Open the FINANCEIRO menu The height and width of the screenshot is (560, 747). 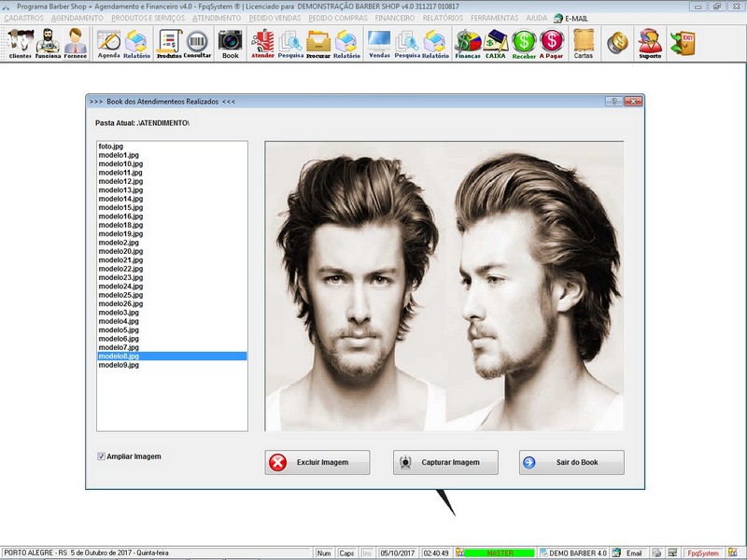tap(394, 18)
